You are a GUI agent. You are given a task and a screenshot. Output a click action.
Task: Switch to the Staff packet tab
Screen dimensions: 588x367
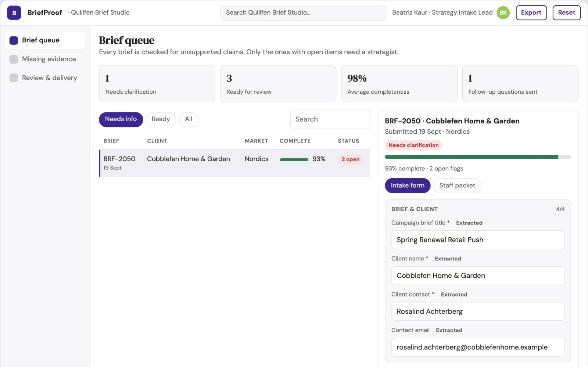click(457, 186)
